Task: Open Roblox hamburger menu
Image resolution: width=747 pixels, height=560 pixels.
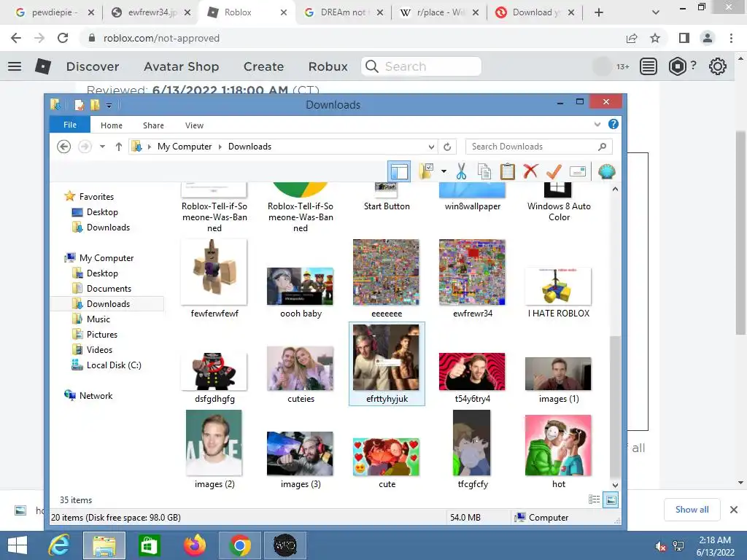Action: tap(15, 66)
